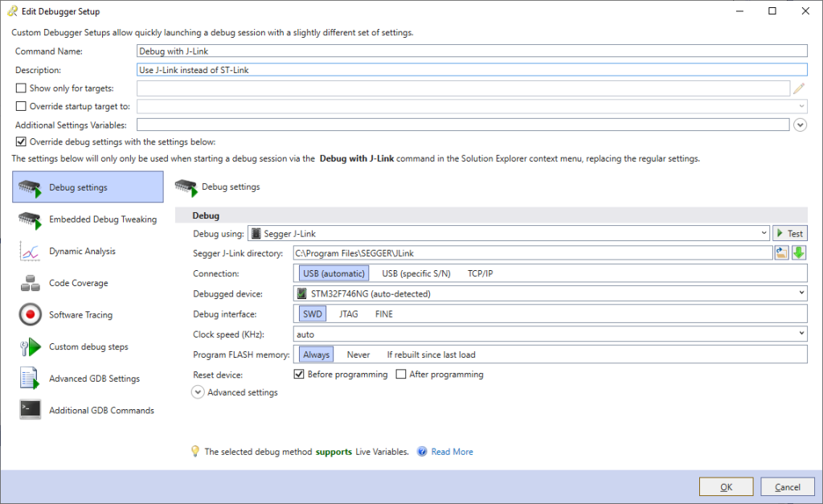Uncheck Override debug settings with the settings below
The height and width of the screenshot is (504, 823).
tap(21, 141)
